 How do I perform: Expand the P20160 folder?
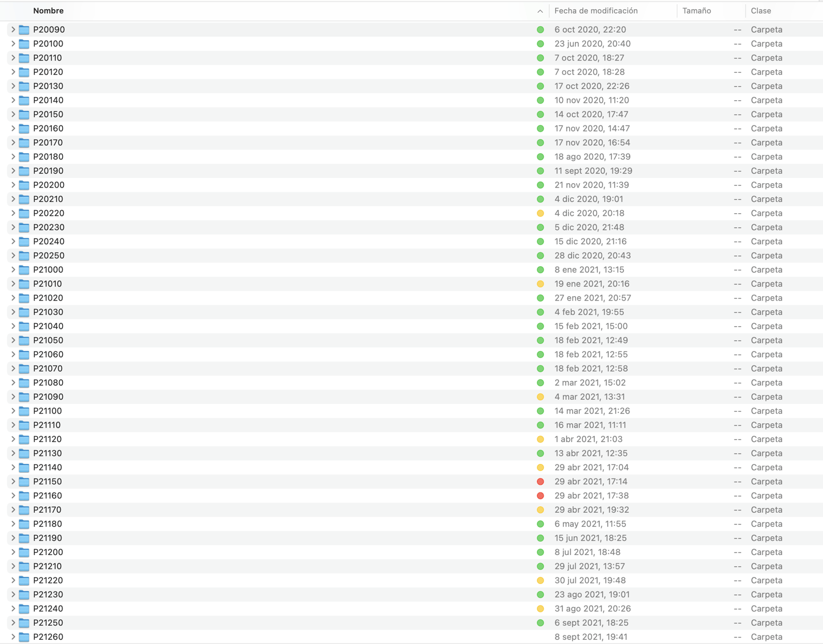(x=13, y=128)
